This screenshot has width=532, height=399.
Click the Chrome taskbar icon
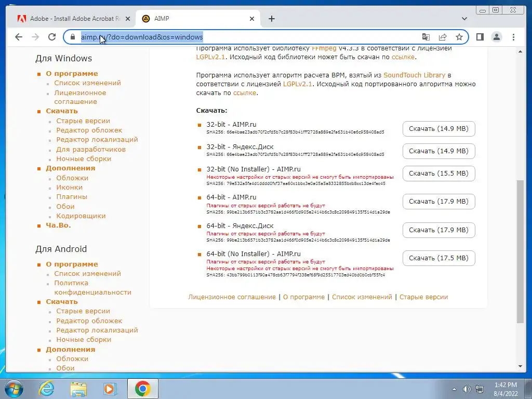[x=142, y=389]
